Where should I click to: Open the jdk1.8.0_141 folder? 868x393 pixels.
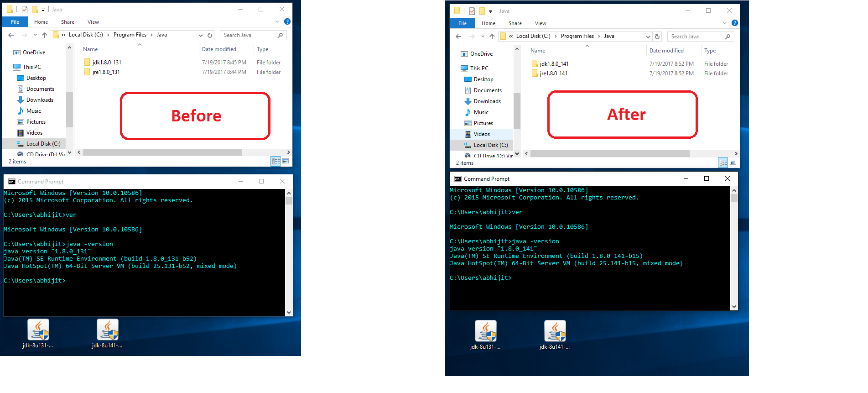point(550,64)
